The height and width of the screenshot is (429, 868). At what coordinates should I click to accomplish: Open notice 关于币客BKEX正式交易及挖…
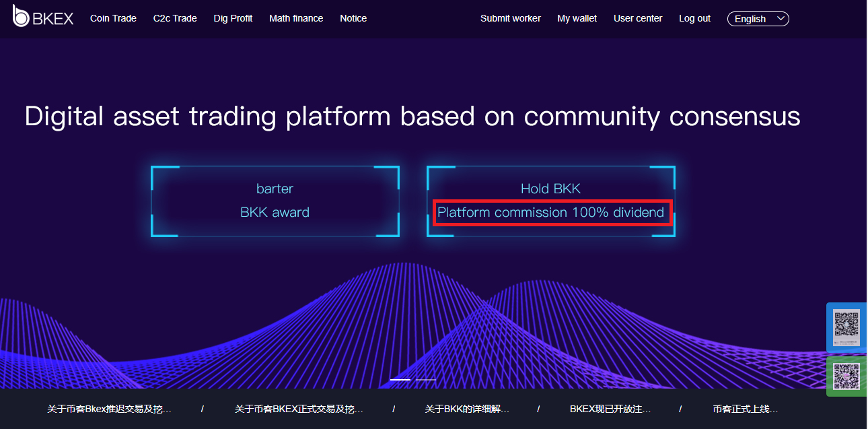299,409
